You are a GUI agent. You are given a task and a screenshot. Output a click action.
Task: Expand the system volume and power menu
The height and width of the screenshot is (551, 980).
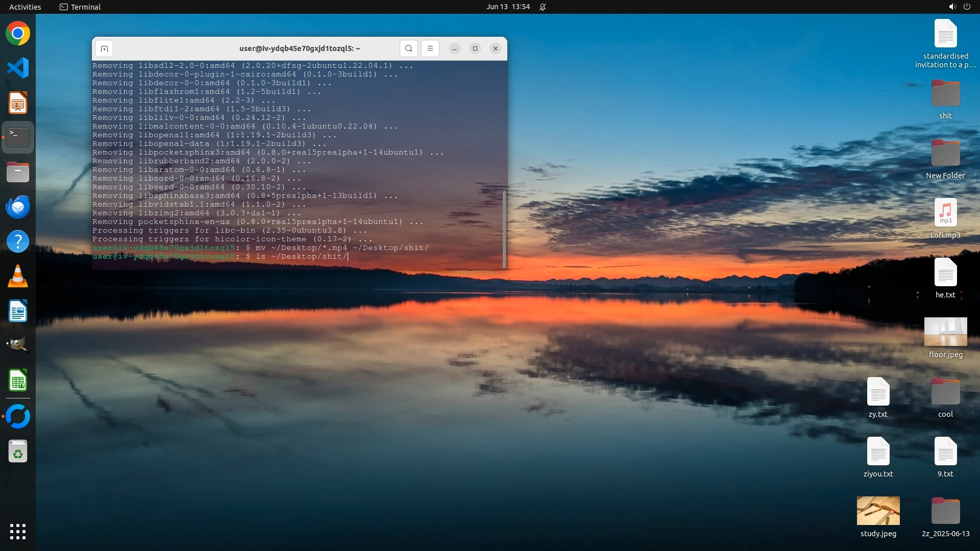tap(959, 7)
